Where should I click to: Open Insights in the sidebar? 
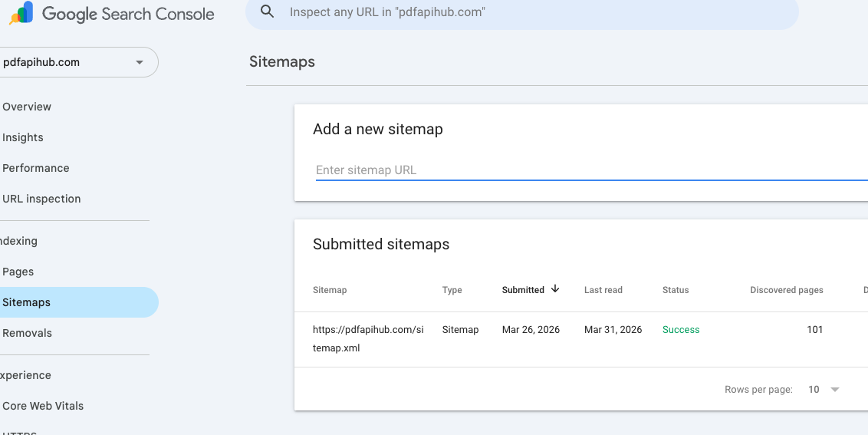pos(23,137)
